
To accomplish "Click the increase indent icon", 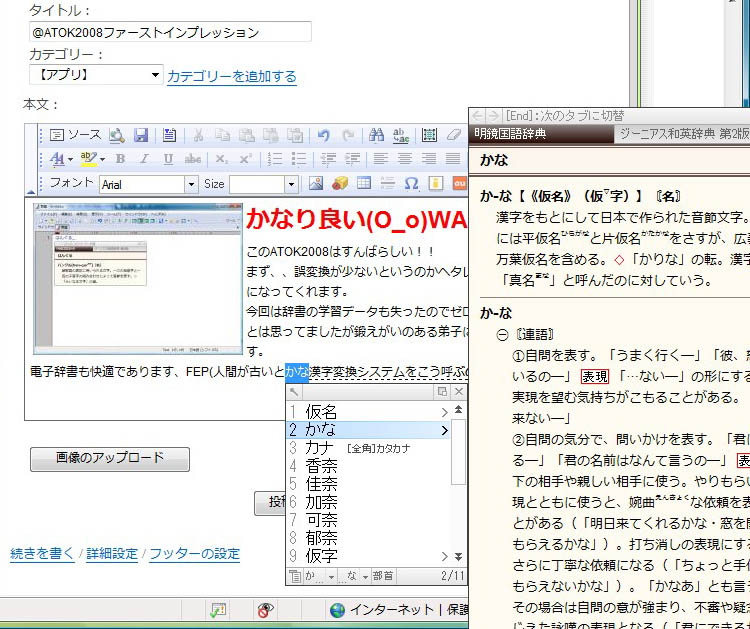I will coord(353,159).
